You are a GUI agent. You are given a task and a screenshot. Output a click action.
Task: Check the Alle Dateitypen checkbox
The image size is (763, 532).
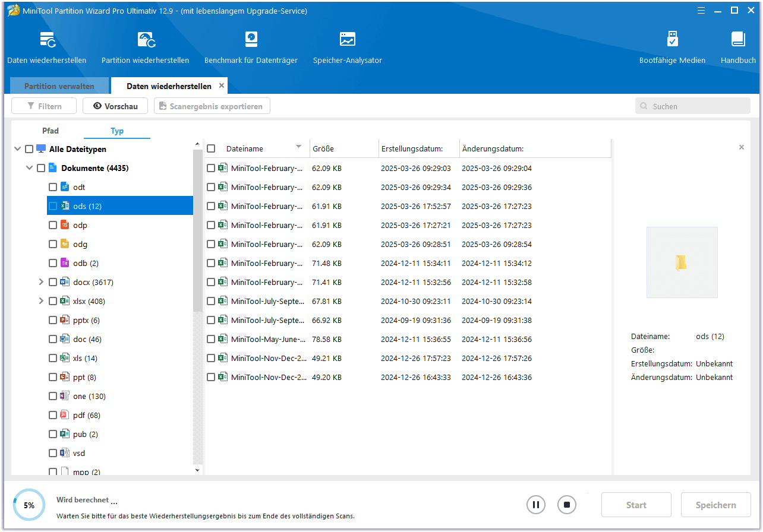(x=29, y=149)
